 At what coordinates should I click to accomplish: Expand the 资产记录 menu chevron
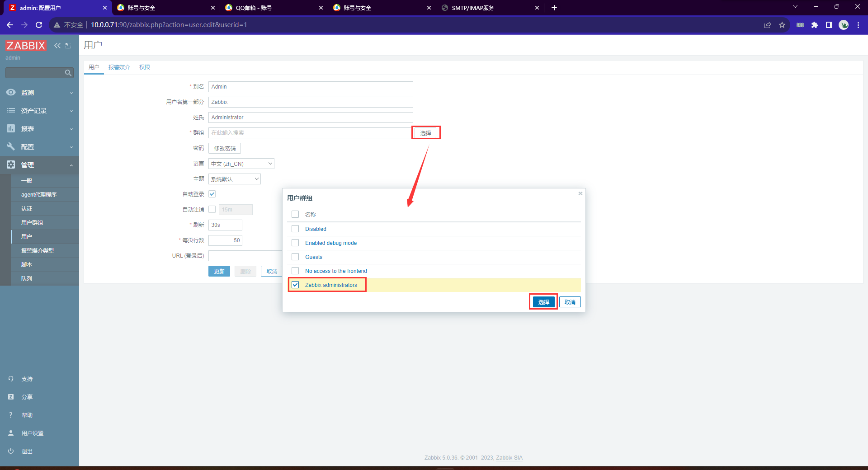(71, 111)
